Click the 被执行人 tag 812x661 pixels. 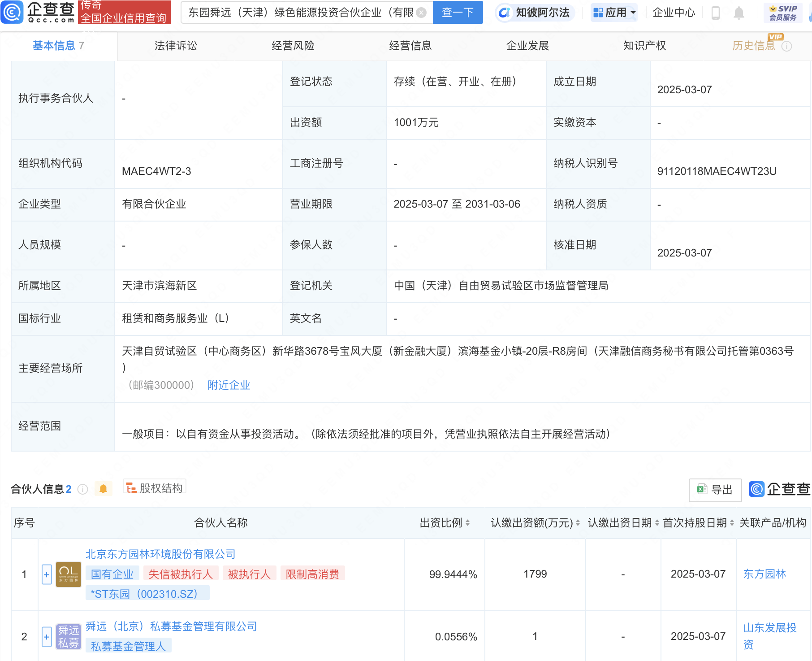click(249, 574)
